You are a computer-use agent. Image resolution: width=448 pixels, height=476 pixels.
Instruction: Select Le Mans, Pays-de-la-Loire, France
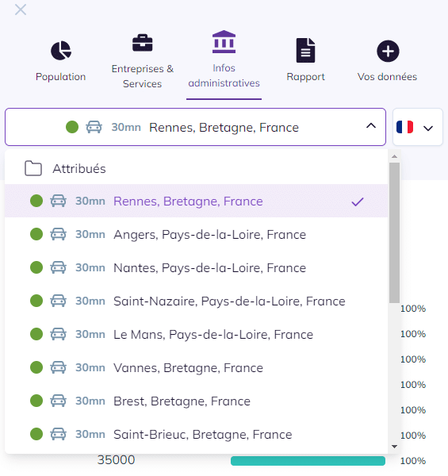click(x=196, y=335)
